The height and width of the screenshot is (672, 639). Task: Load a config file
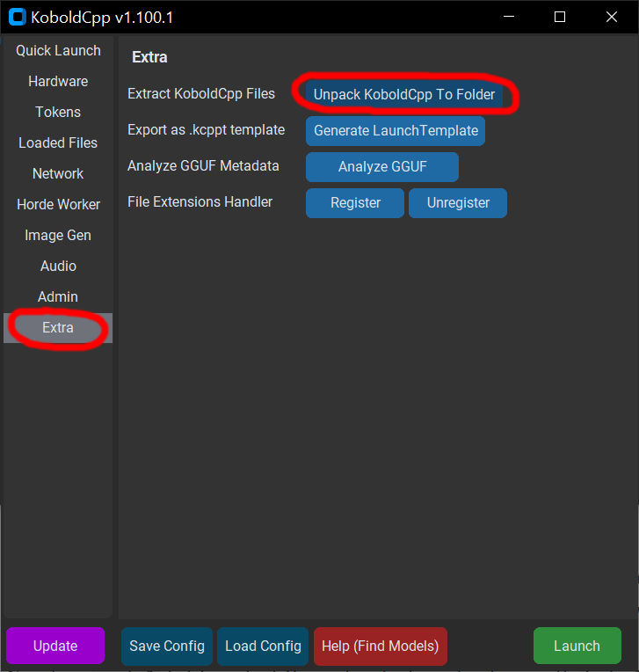pos(263,646)
